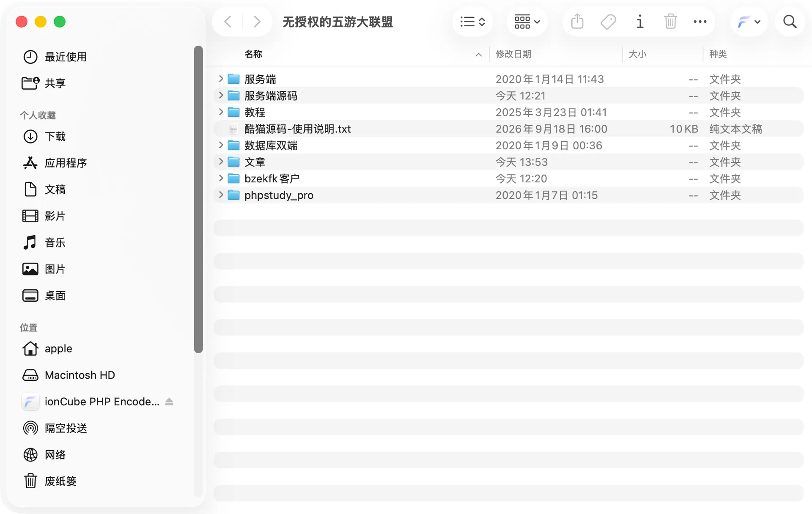This screenshot has width=812, height=514.
Task: Open the group-by grid dropdown
Action: 527,22
